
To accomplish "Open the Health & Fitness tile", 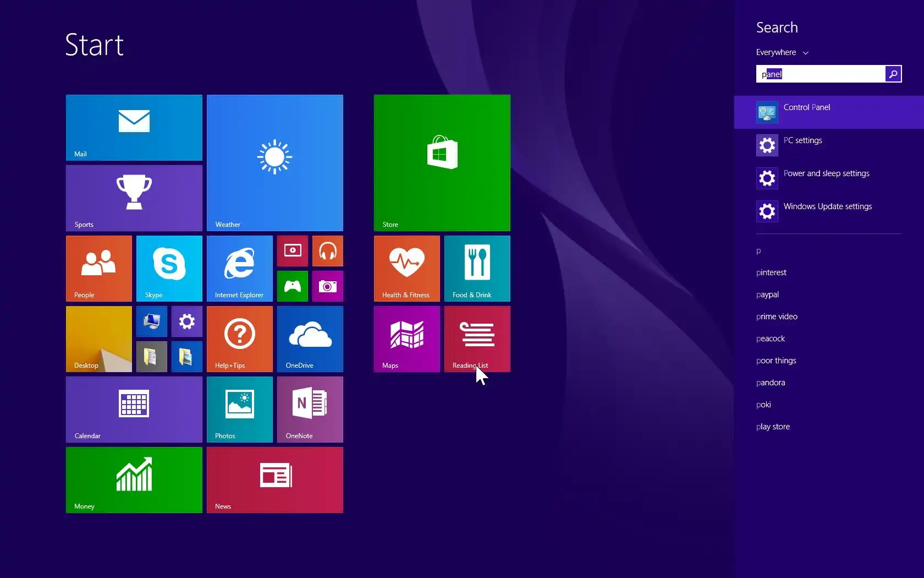I will coord(407,269).
